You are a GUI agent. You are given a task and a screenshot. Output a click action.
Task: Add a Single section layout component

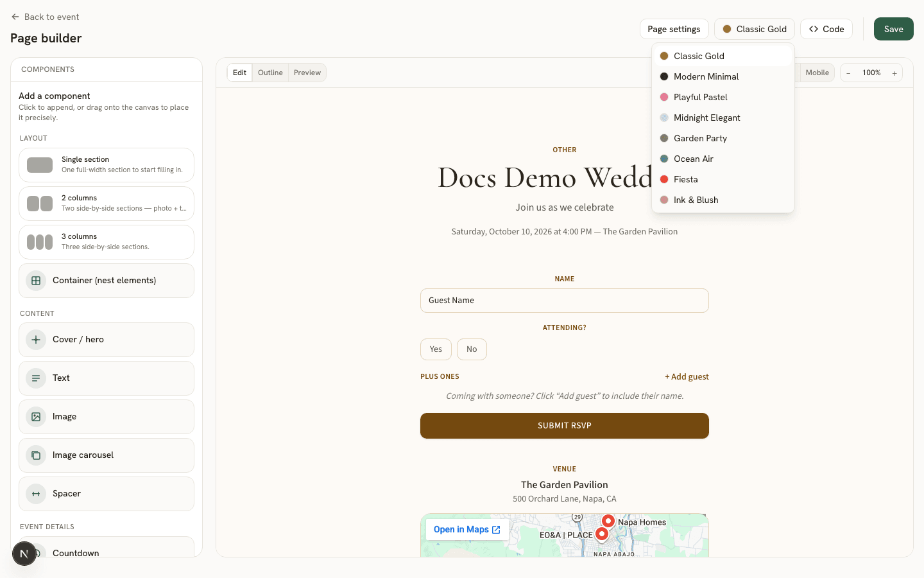click(107, 165)
